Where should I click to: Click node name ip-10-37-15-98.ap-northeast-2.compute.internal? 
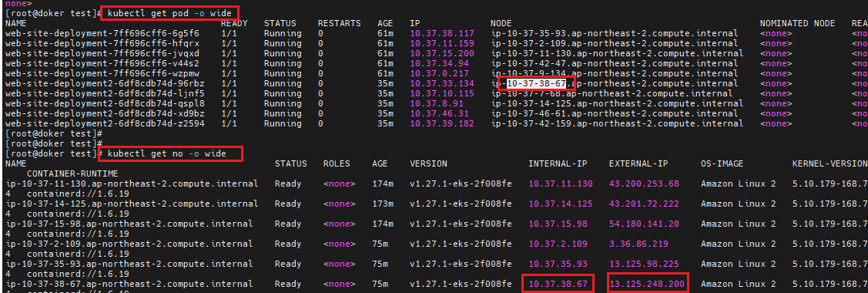[x=129, y=224]
